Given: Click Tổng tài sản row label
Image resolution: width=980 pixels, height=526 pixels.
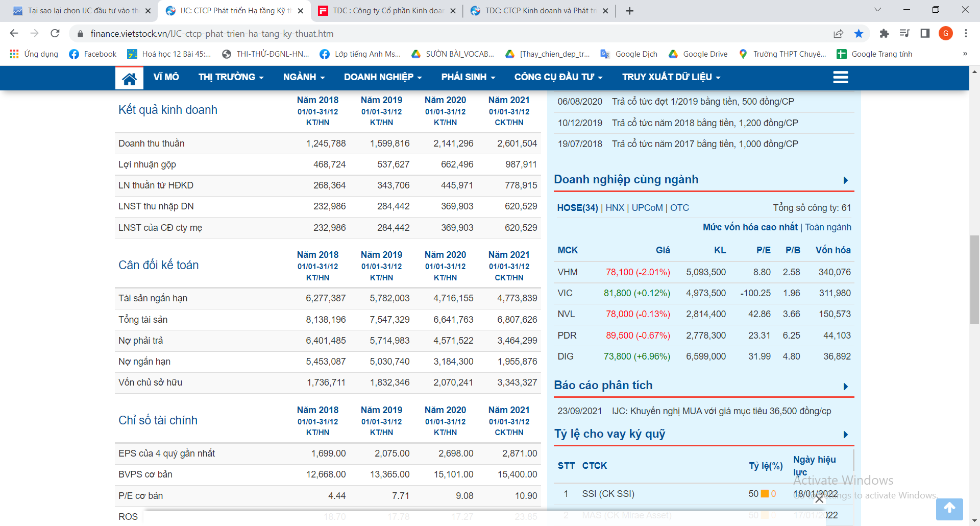Looking at the screenshot, I should (143, 320).
